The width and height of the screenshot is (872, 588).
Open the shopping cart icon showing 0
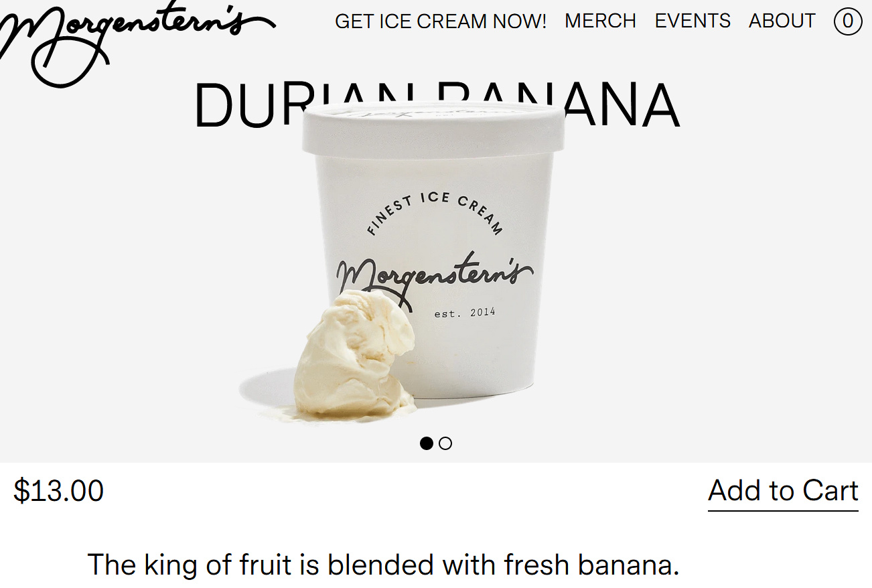(847, 21)
